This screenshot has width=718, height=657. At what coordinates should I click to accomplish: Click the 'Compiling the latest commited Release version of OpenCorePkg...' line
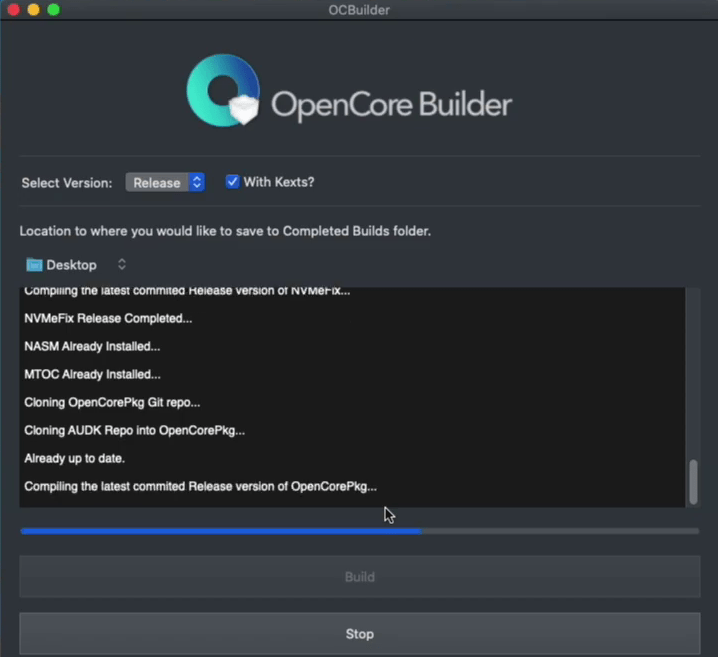click(201, 487)
